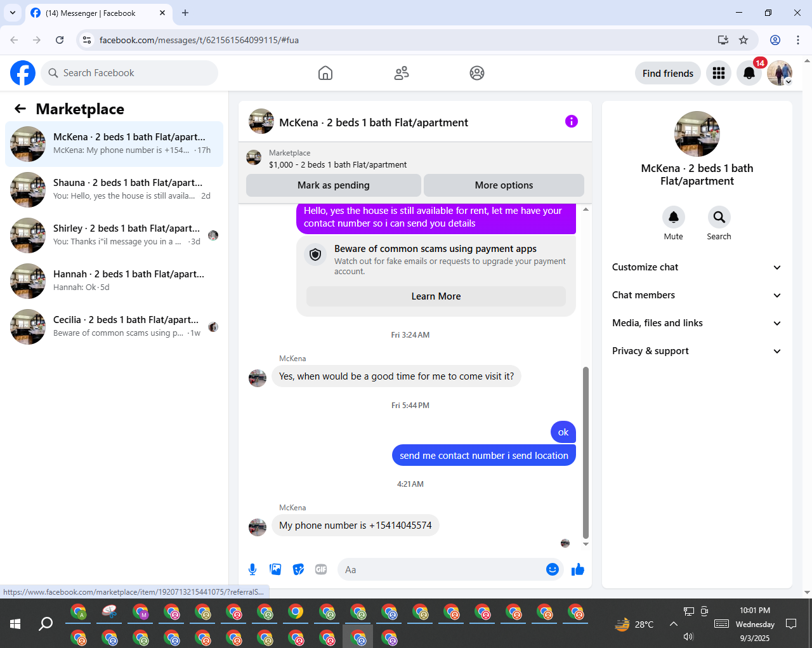This screenshot has width=812, height=648.
Task: Mute this conversation with bell icon
Action: click(x=674, y=217)
